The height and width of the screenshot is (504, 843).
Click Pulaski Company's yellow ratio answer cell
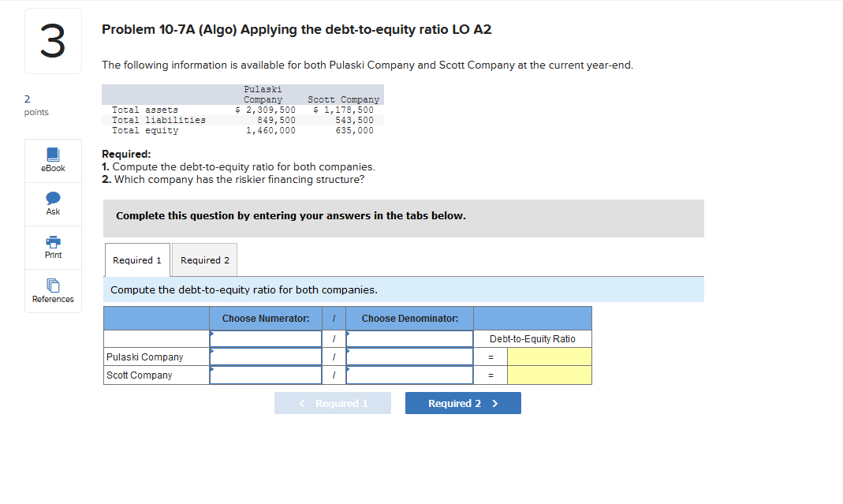549,356
